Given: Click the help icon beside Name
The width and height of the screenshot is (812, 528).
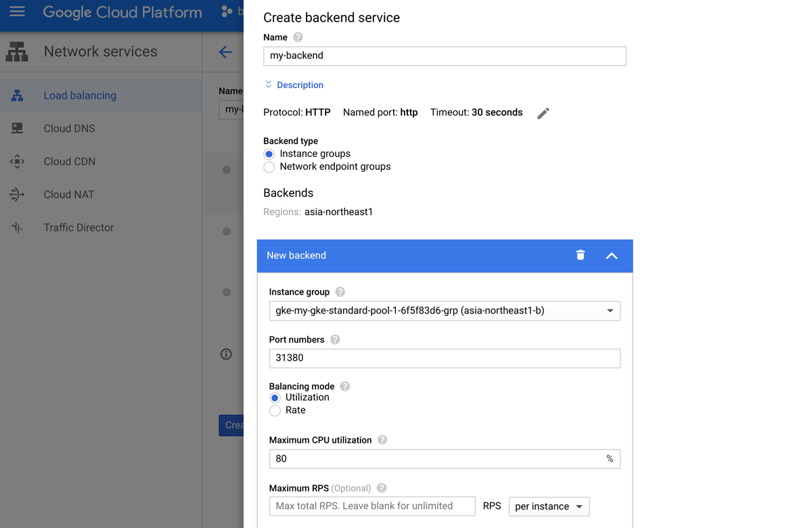Looking at the screenshot, I should tap(298, 37).
